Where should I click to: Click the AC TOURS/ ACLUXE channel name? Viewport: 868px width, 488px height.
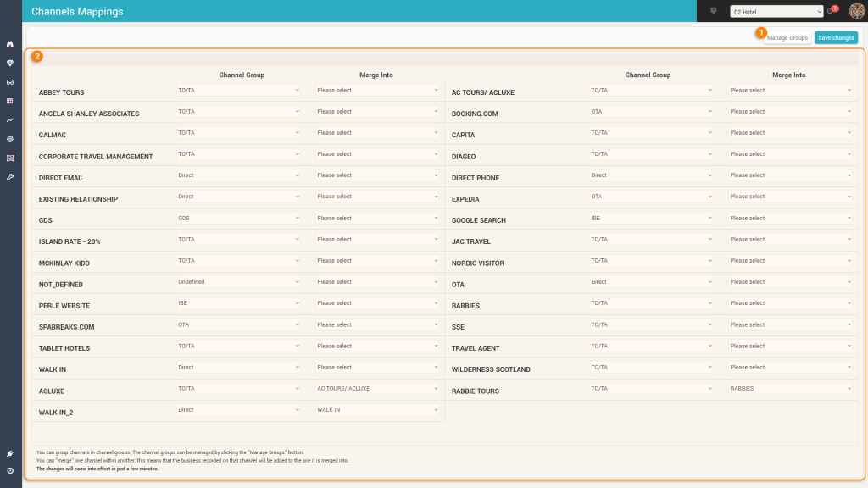(482, 92)
